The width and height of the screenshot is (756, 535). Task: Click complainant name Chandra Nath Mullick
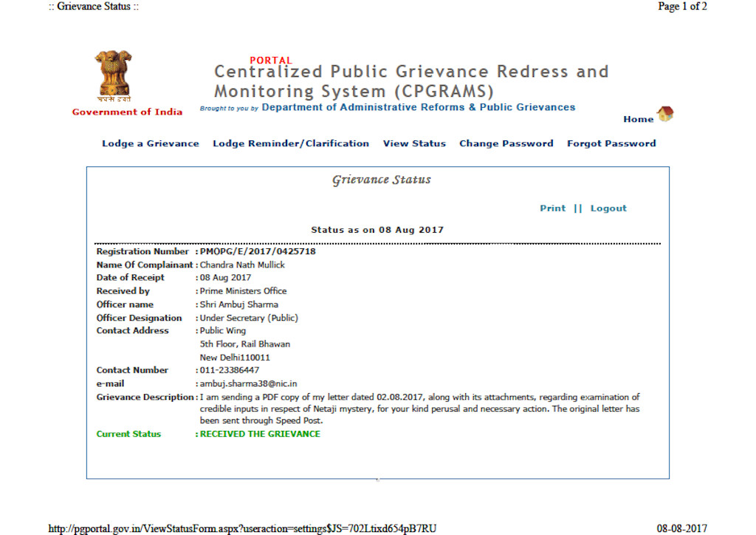[x=242, y=265]
